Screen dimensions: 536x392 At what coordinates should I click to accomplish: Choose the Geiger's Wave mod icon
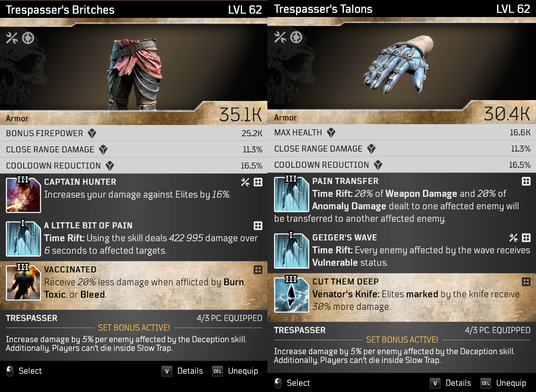291,250
